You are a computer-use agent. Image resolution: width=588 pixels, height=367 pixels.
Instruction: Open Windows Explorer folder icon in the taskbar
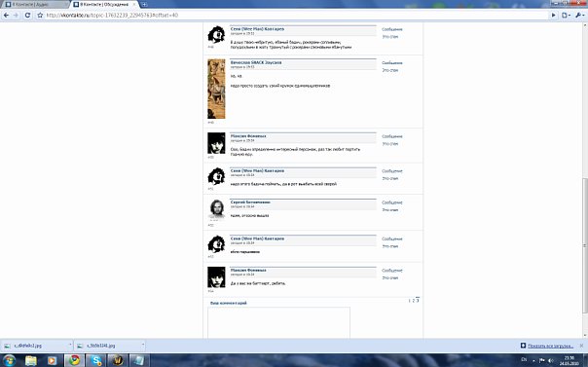point(31,360)
